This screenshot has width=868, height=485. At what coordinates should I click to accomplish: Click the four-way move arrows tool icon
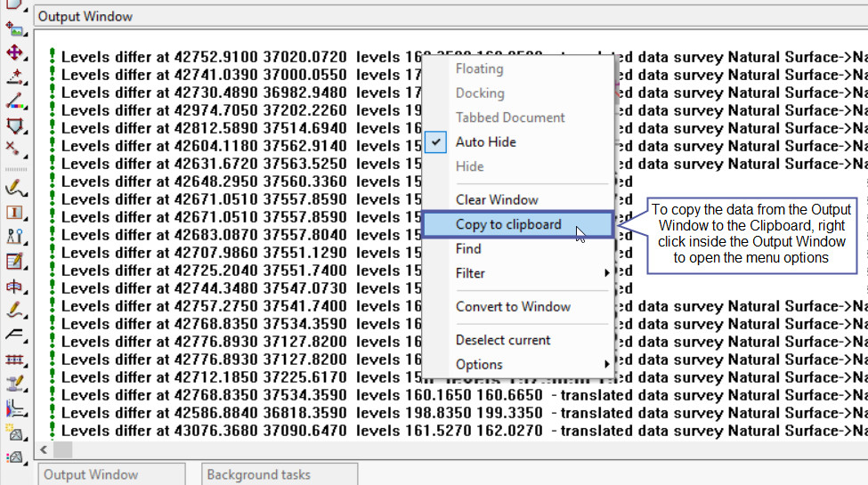[13, 53]
